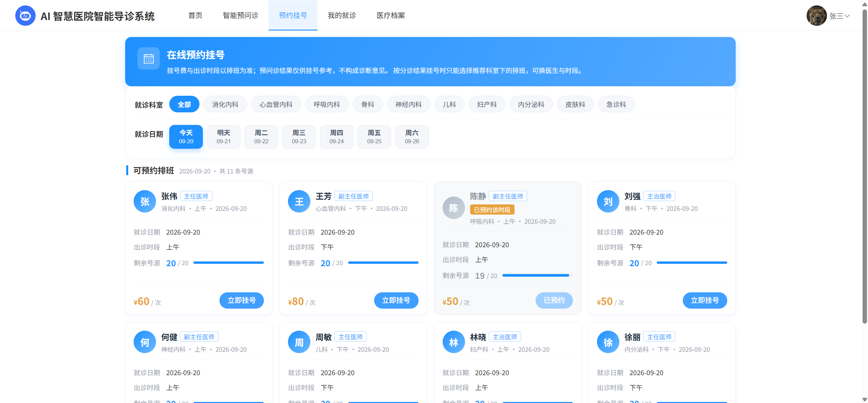Select 周二 09-22 date
The image size is (868, 403).
pos(261,137)
